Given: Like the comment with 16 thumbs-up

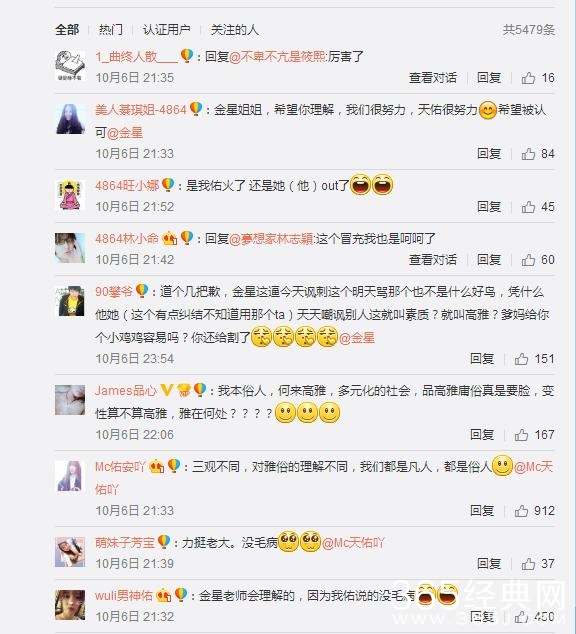Looking at the screenshot, I should 528,78.
